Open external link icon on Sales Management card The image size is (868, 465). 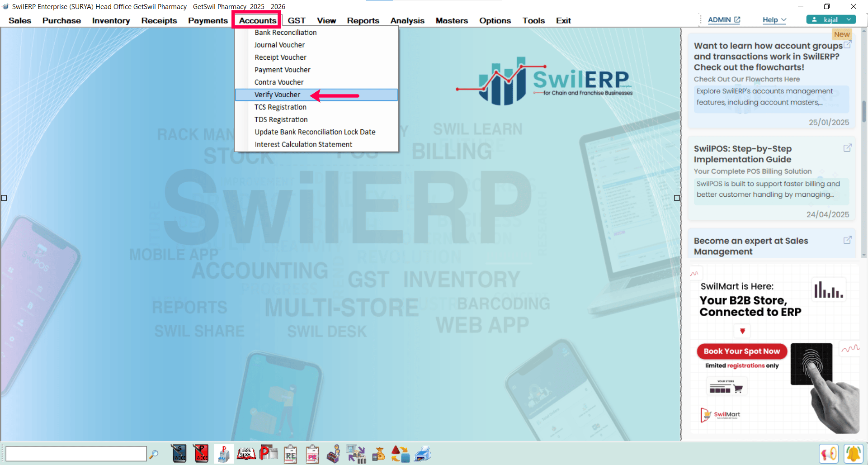pos(848,240)
